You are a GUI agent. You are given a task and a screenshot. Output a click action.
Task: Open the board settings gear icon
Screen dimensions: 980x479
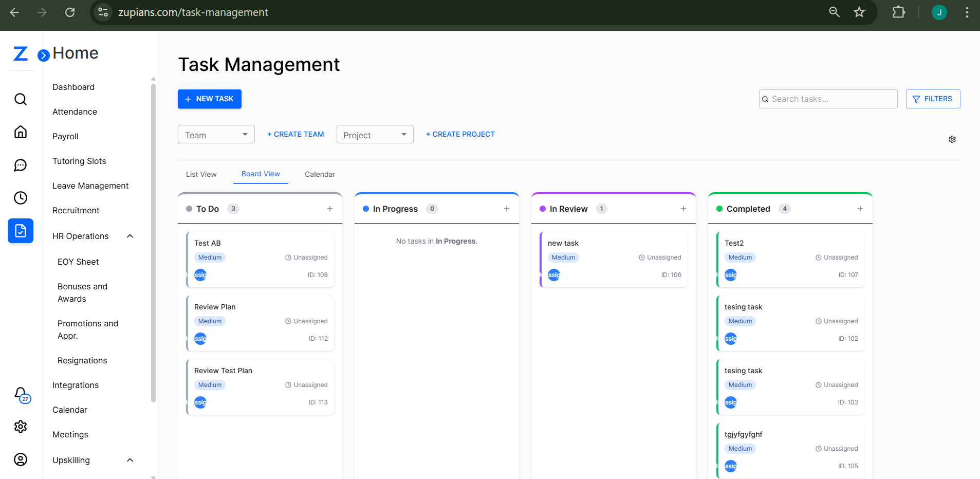point(952,139)
